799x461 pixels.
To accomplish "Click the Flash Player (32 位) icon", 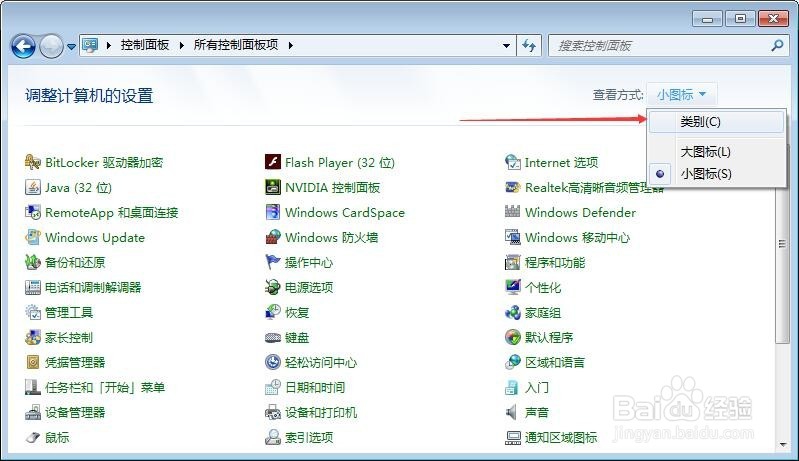I will tap(273, 162).
